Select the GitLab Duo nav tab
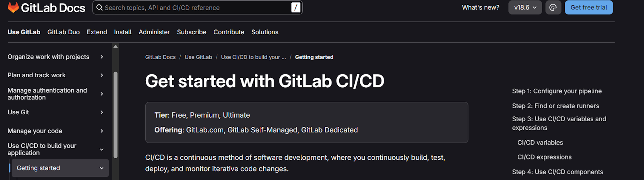Viewport: 644px width, 180px height. pos(64,32)
